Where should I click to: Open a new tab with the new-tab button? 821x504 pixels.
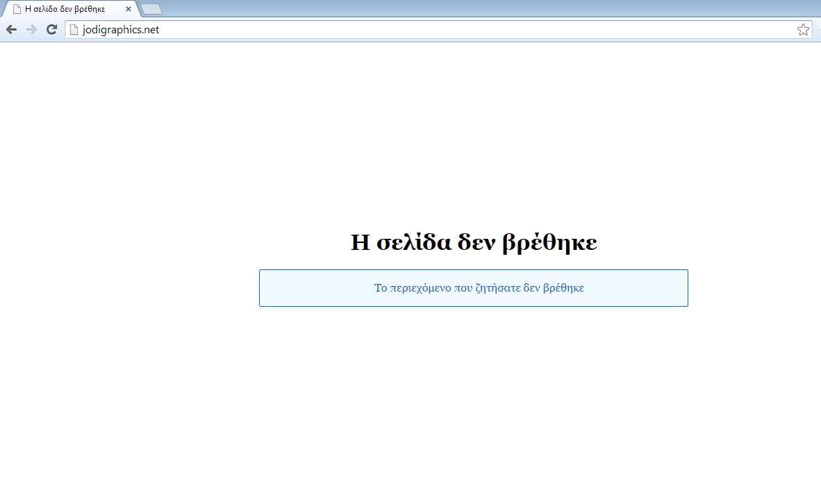pyautogui.click(x=151, y=9)
